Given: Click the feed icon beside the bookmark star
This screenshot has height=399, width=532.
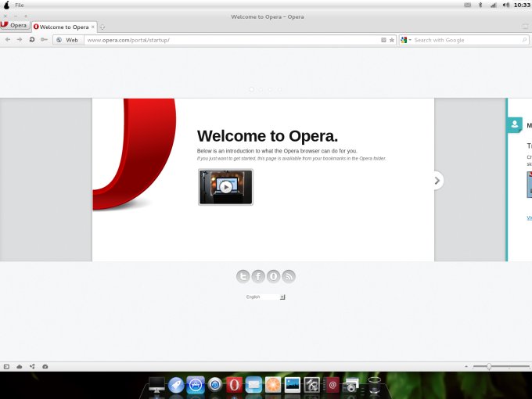Looking at the screenshot, I should (x=383, y=40).
